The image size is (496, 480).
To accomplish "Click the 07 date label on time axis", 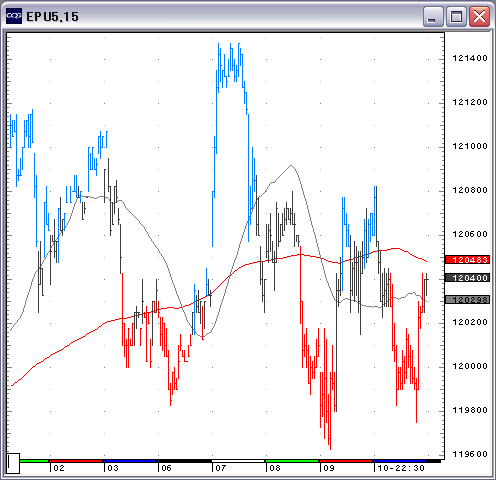I will pos(221,468).
